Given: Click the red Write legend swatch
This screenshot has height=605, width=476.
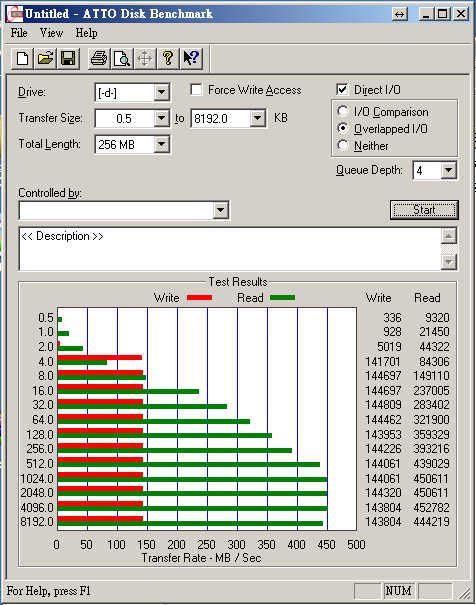Looking at the screenshot, I should tap(199, 297).
